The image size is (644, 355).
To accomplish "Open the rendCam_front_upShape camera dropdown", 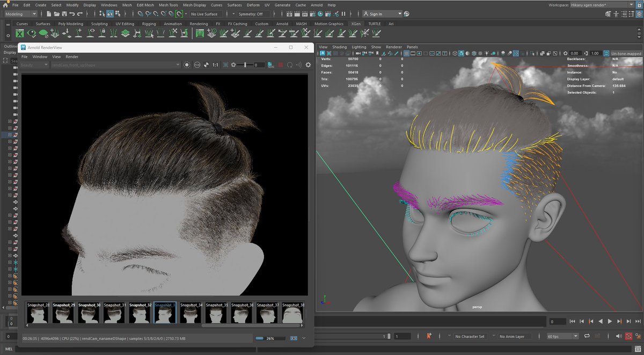I will tap(115, 65).
